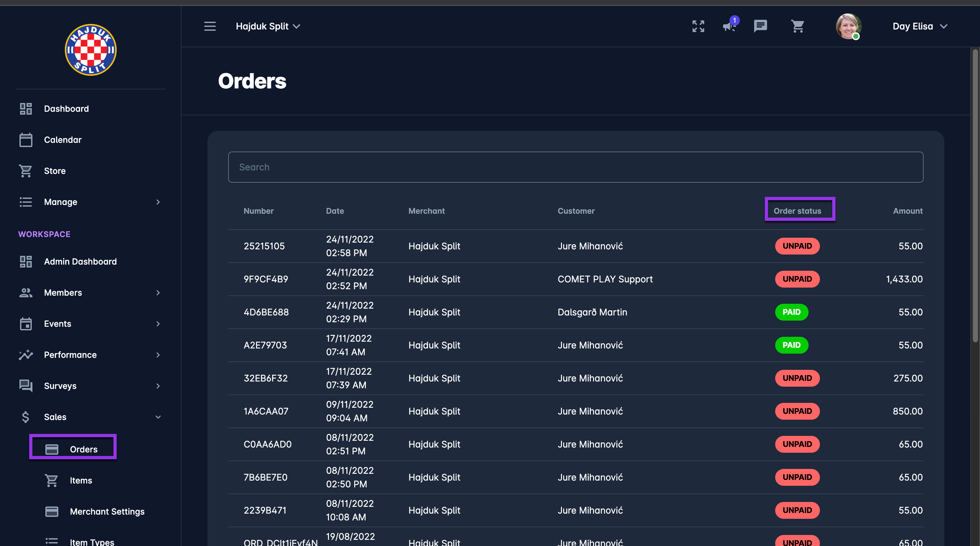Expand the Manage menu section

pos(90,202)
